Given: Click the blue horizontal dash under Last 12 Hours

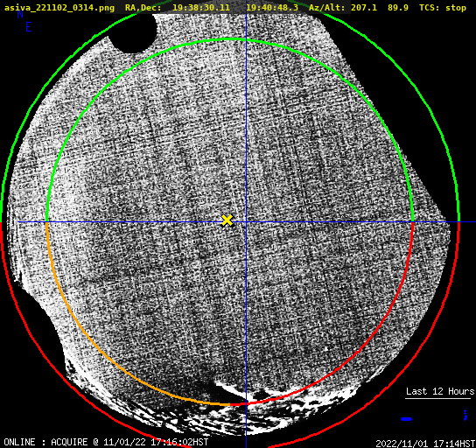Looking at the screenshot, I should click(406, 419).
